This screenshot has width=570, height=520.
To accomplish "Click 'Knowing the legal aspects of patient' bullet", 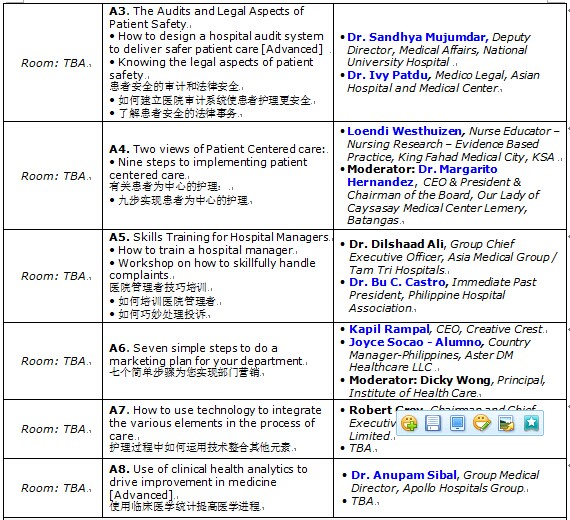I will 211,68.
